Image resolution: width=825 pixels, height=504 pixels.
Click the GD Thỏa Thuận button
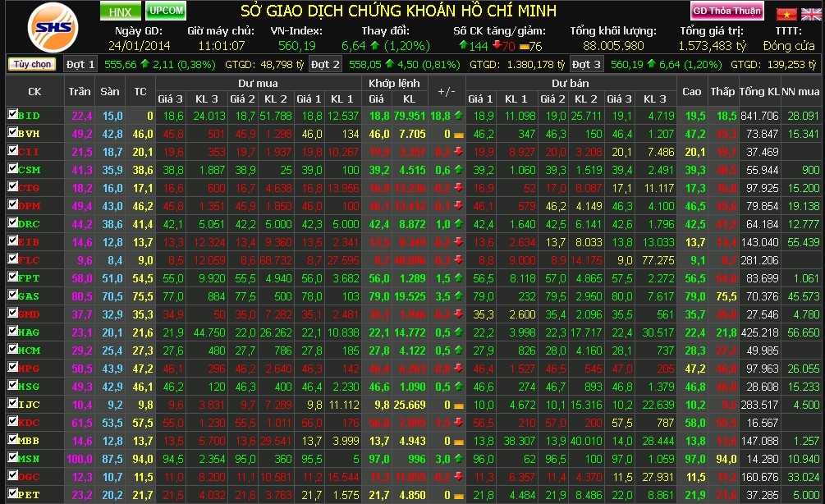coord(727,11)
